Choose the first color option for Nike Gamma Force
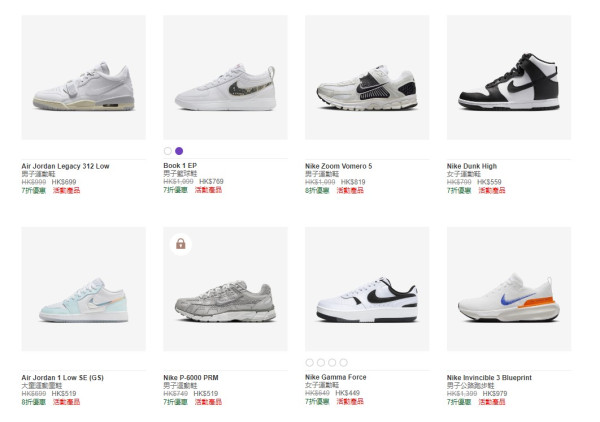The width and height of the screenshot is (600, 422). [x=310, y=362]
